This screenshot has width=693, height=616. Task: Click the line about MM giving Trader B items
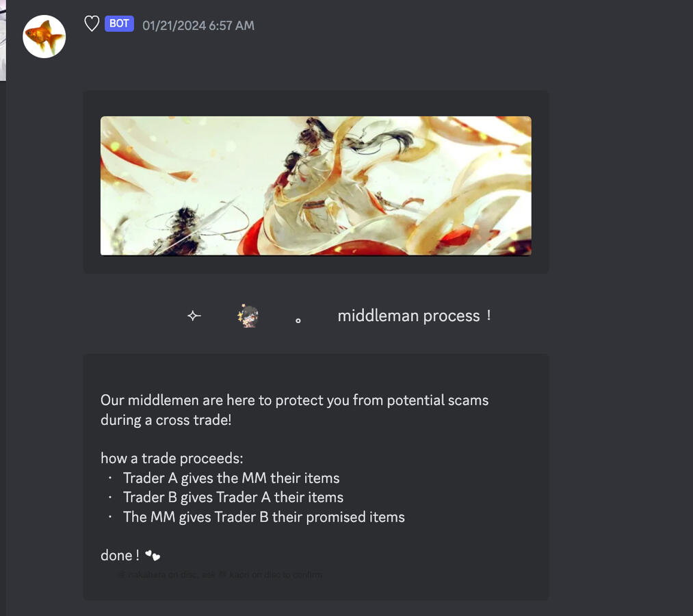pyautogui.click(x=264, y=517)
